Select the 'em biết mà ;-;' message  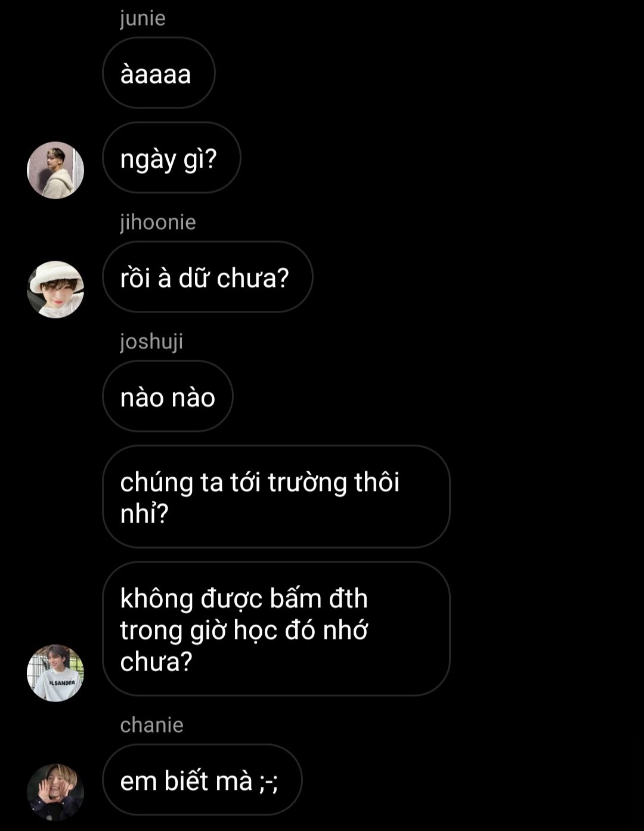pos(202,780)
